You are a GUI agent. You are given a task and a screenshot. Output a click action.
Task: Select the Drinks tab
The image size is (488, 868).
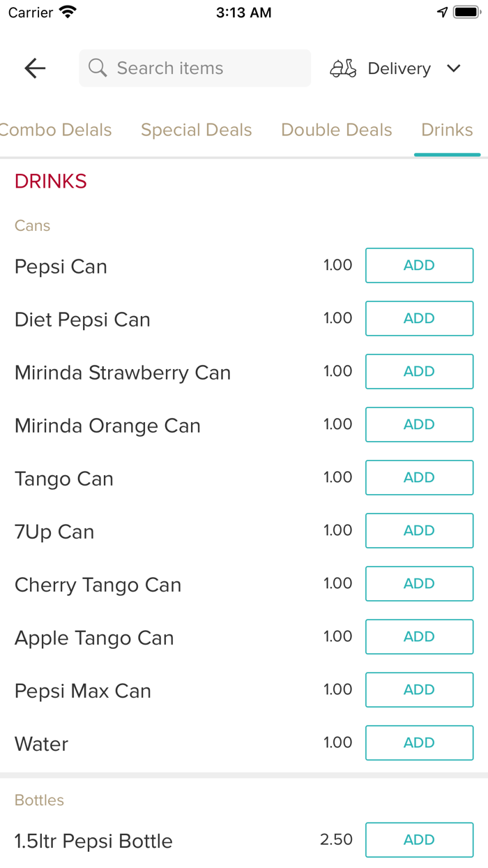point(447,130)
